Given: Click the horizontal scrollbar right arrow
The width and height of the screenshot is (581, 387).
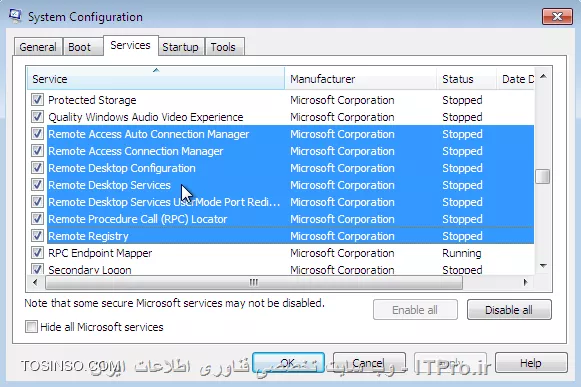Looking at the screenshot, I should tap(526, 282).
